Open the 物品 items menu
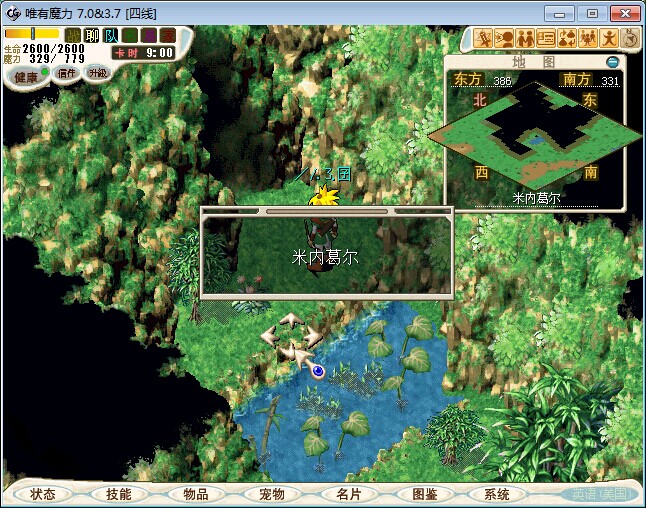Screen dimensions: 646x508 click(x=195, y=494)
